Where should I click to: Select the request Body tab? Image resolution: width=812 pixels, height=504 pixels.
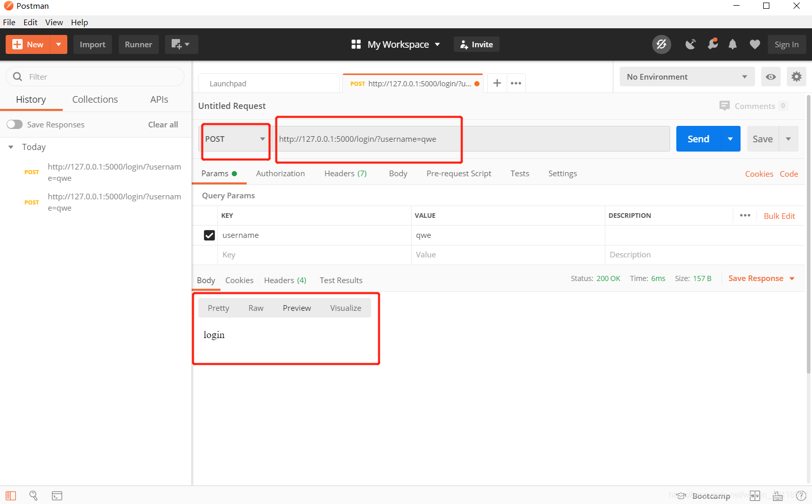(398, 174)
